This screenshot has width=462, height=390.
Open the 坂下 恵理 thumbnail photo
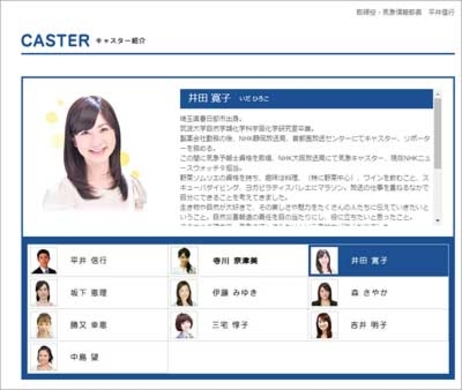(44, 293)
